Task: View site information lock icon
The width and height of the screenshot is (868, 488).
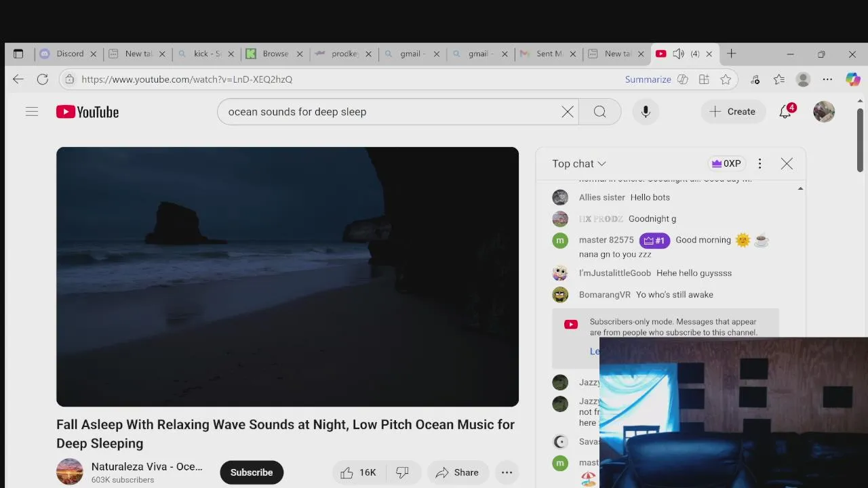Action: pos(69,79)
